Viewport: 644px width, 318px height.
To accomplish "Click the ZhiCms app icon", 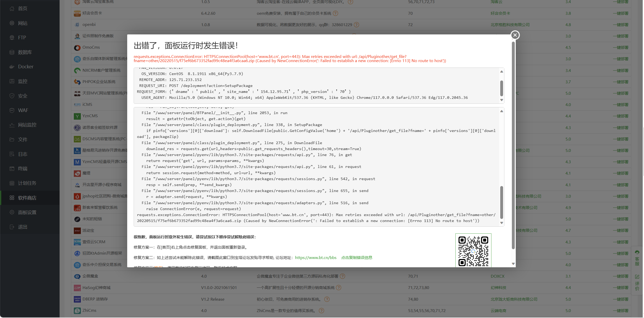I will coord(77,310).
